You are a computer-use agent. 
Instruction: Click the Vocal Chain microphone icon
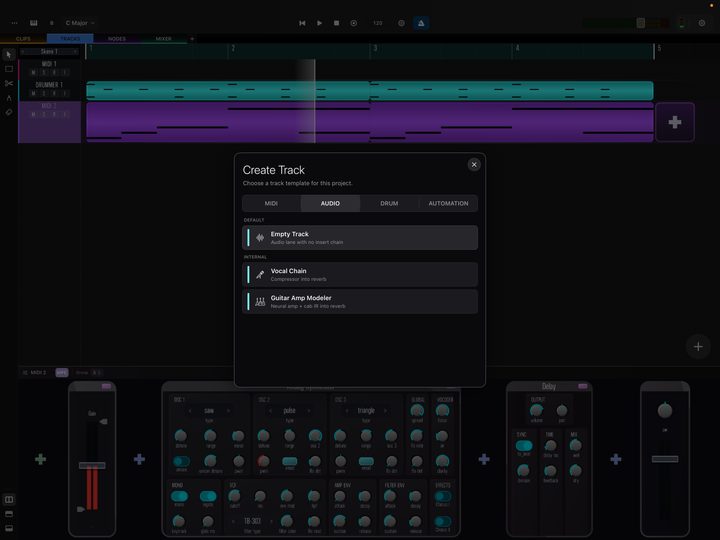click(x=260, y=275)
